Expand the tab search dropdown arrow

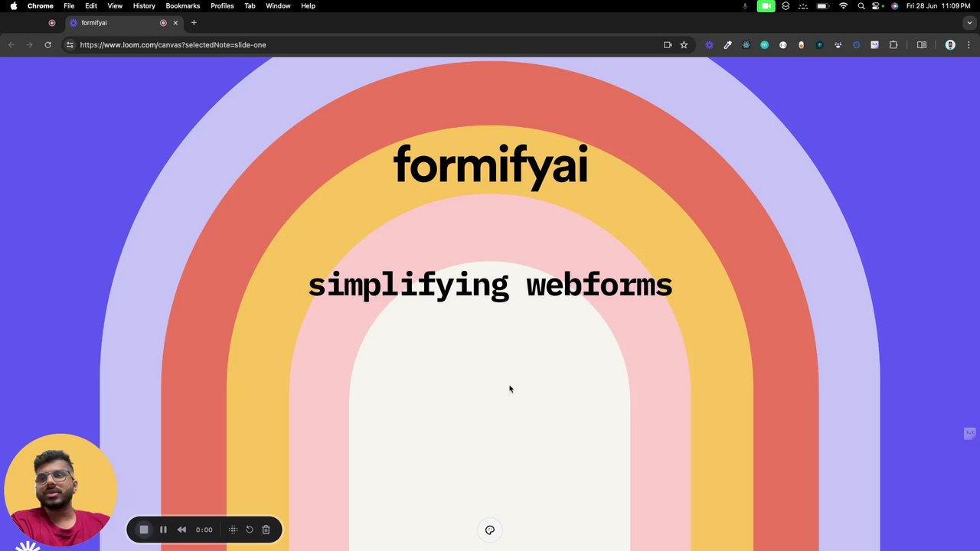click(x=969, y=23)
